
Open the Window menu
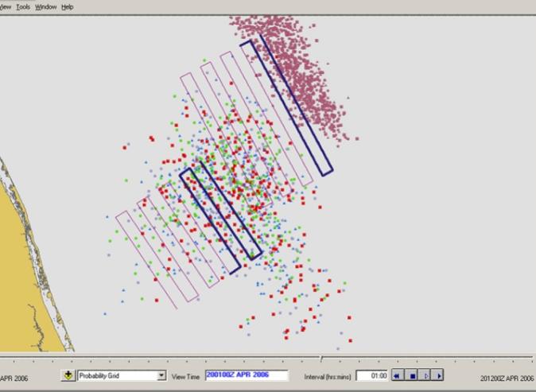click(45, 7)
